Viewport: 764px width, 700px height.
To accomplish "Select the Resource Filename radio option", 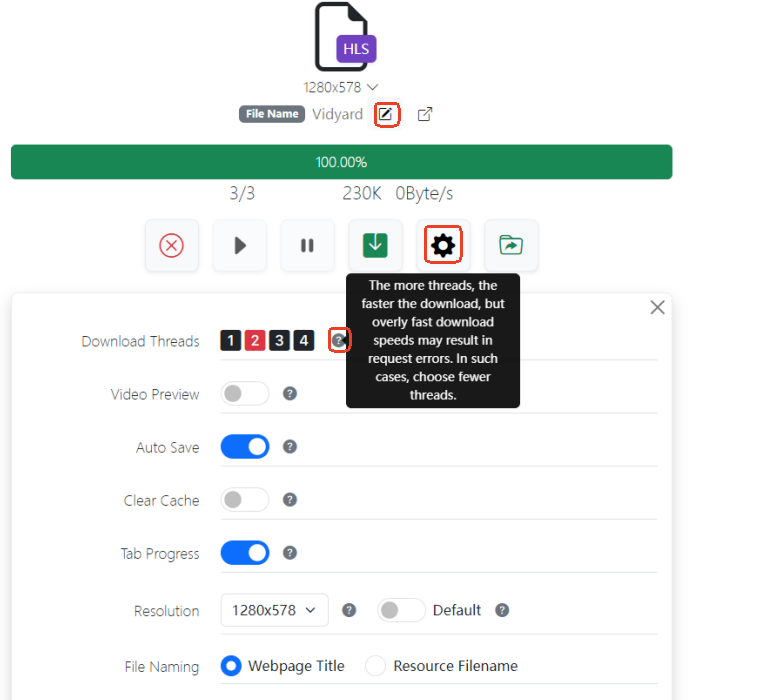I will (x=376, y=666).
